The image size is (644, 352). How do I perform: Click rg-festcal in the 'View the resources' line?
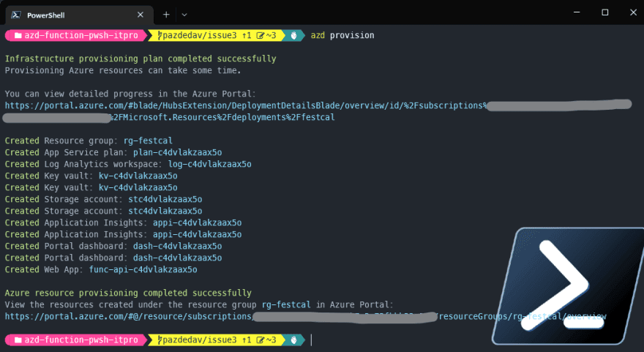point(286,304)
